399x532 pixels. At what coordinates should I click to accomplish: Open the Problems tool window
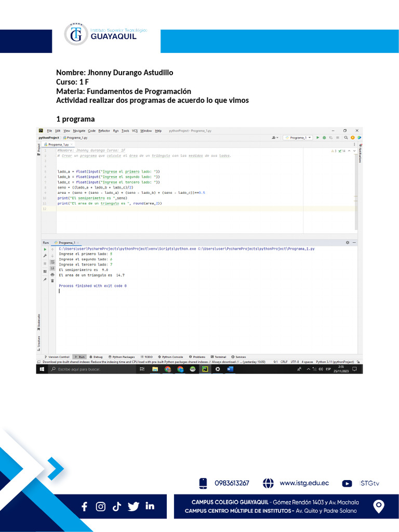coord(197,357)
